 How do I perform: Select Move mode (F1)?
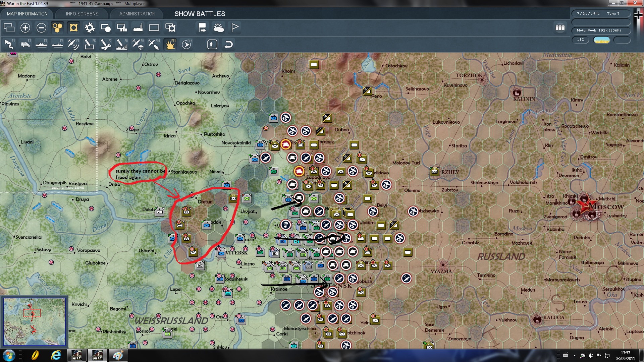pos(9,44)
